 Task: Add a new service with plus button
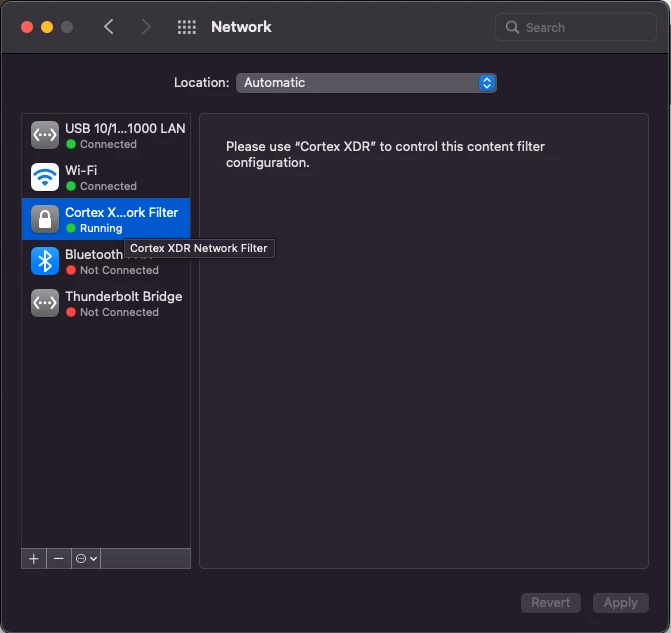click(x=34, y=559)
